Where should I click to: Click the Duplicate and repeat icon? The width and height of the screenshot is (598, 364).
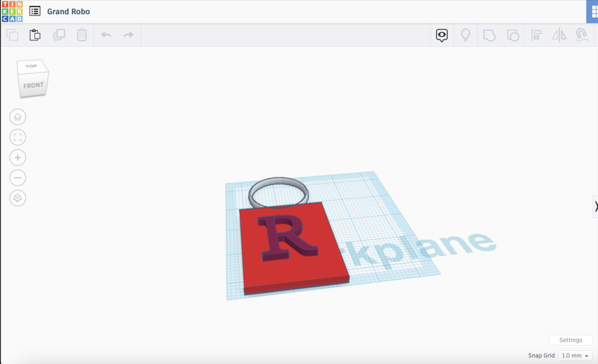coord(59,35)
